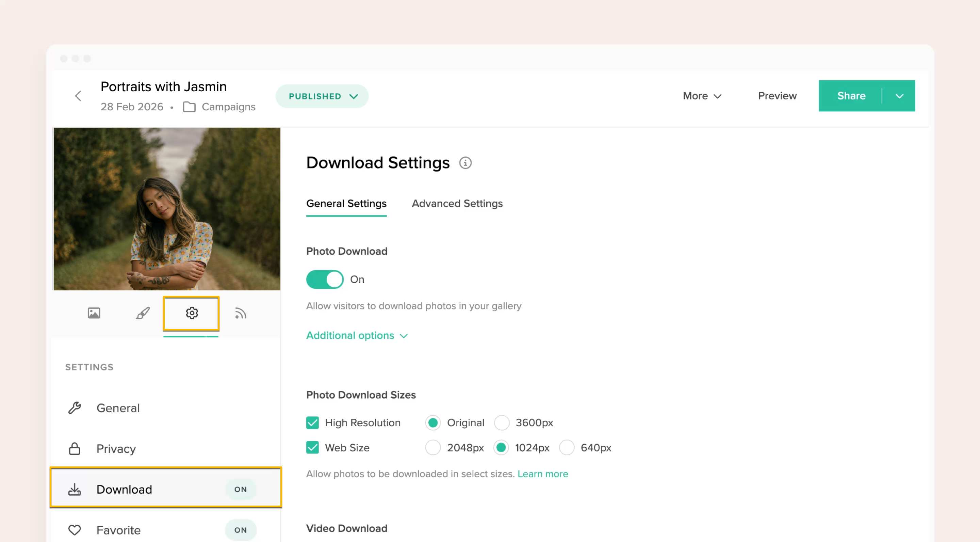Uncheck the High Resolution checkbox

(312, 423)
